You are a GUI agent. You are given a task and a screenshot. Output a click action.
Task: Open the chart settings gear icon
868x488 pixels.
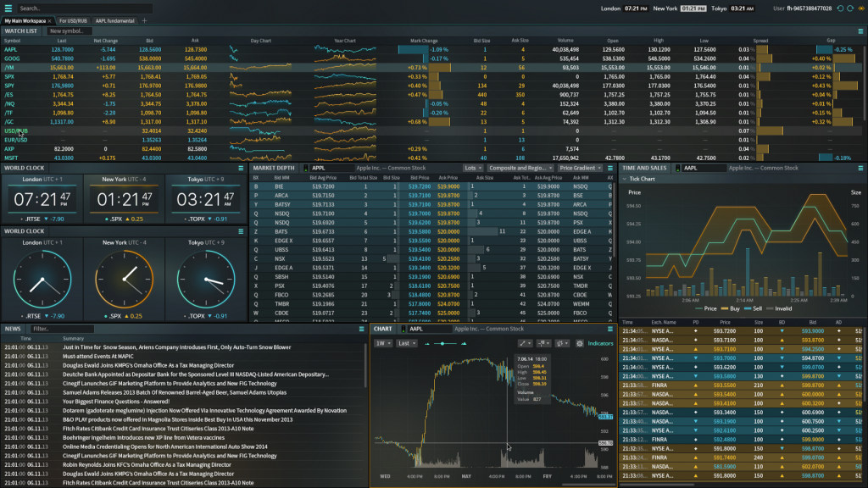(579, 344)
